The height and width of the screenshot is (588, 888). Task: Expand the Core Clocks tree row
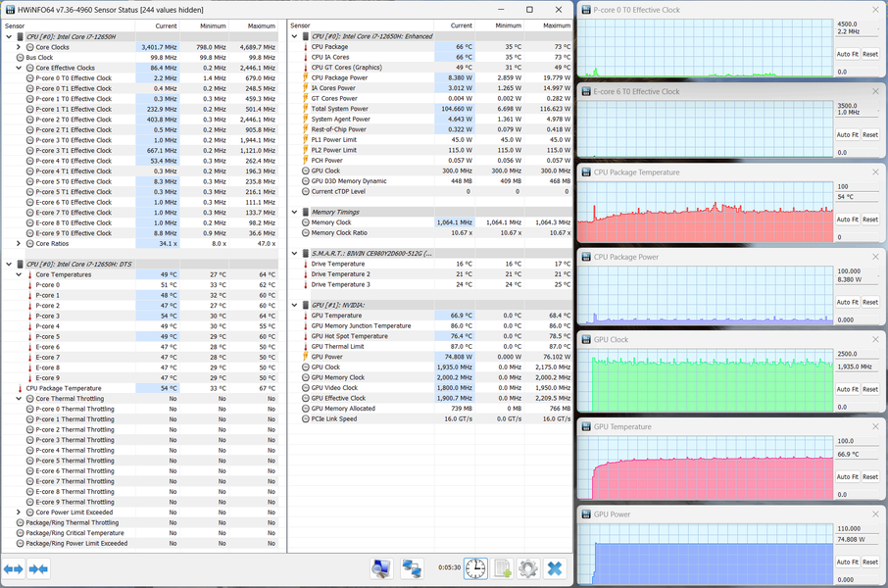[x=19, y=47]
